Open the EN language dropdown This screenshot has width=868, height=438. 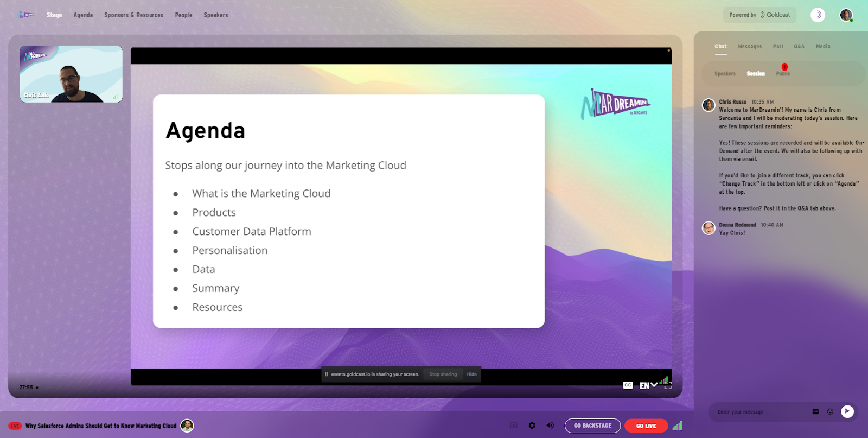pos(648,386)
